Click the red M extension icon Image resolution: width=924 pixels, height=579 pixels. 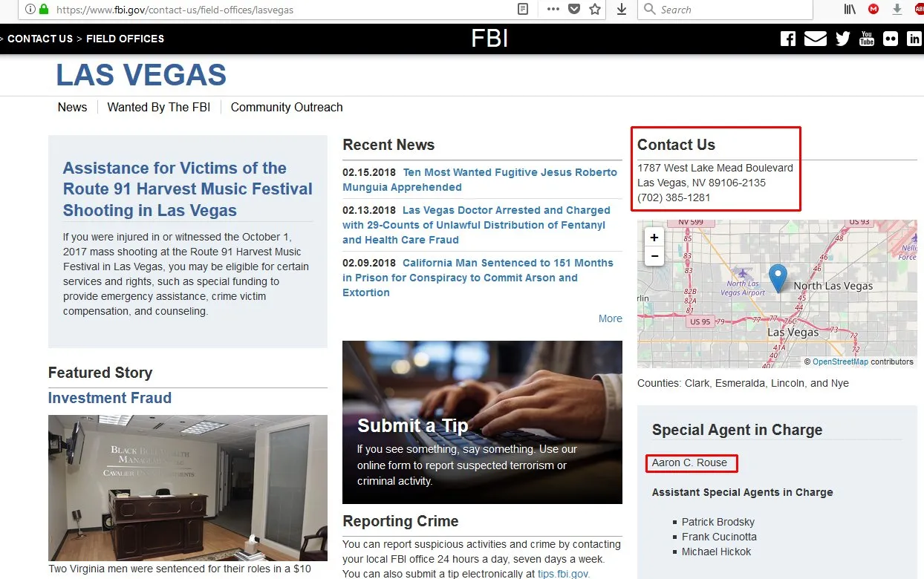[x=874, y=9]
